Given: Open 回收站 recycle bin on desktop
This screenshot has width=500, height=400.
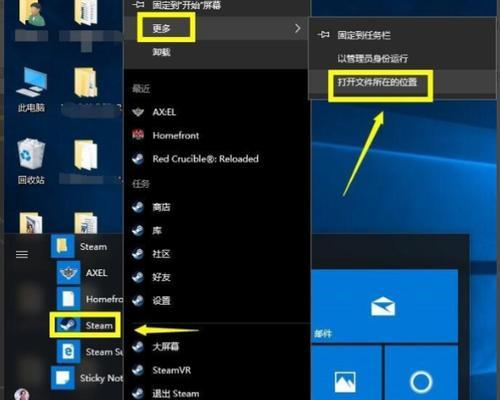Looking at the screenshot, I should coord(31,162).
